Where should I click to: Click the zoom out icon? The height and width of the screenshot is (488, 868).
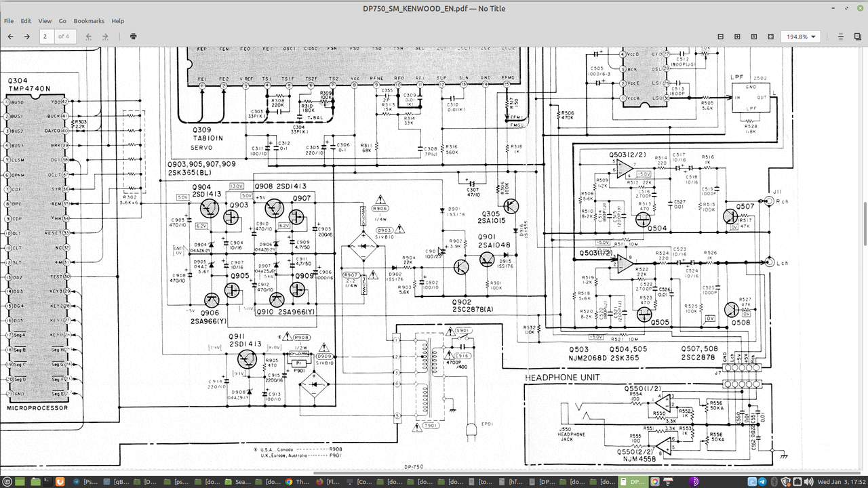(x=720, y=36)
